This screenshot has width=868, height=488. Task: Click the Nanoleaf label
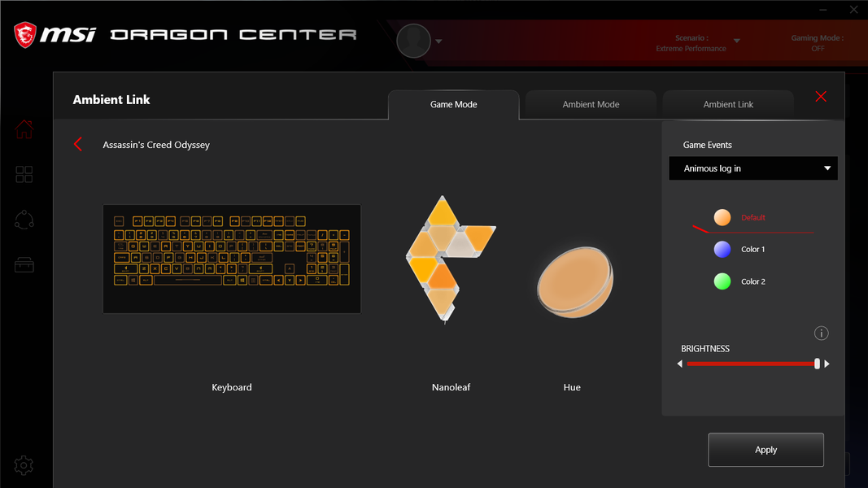pyautogui.click(x=451, y=387)
